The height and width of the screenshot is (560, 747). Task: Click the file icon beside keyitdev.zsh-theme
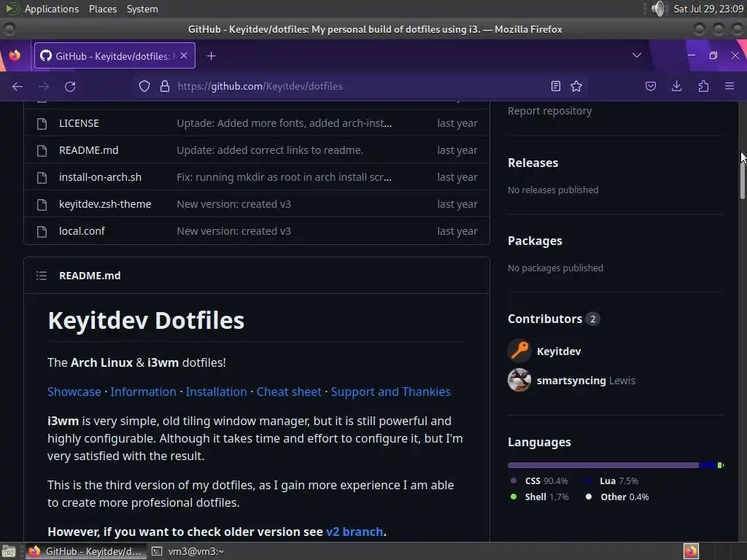click(42, 205)
